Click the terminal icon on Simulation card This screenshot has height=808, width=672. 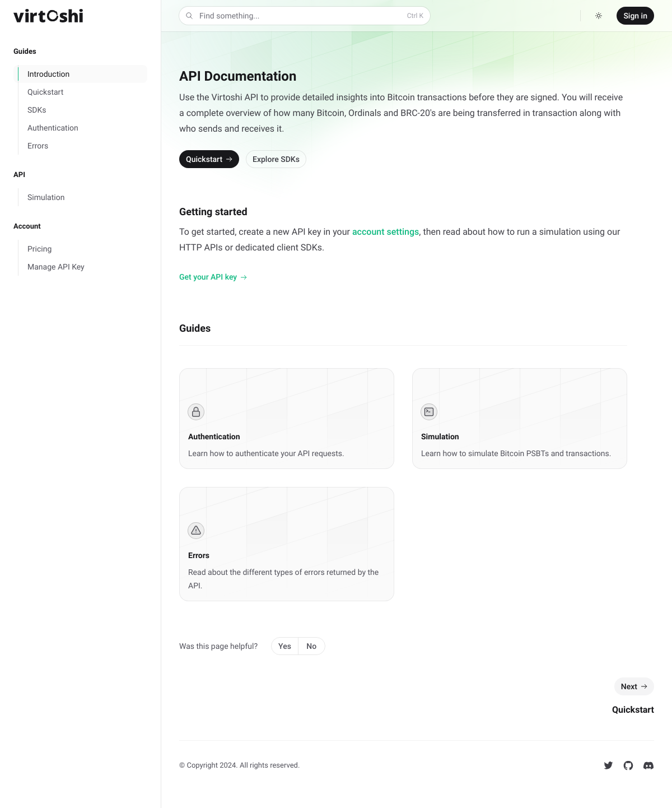pyautogui.click(x=429, y=412)
